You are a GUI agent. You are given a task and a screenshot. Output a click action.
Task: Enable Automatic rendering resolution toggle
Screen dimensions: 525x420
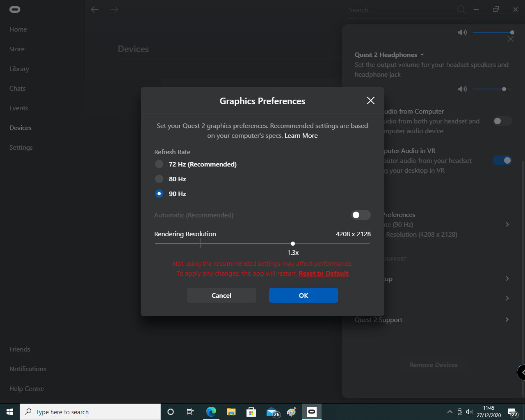pyautogui.click(x=361, y=215)
